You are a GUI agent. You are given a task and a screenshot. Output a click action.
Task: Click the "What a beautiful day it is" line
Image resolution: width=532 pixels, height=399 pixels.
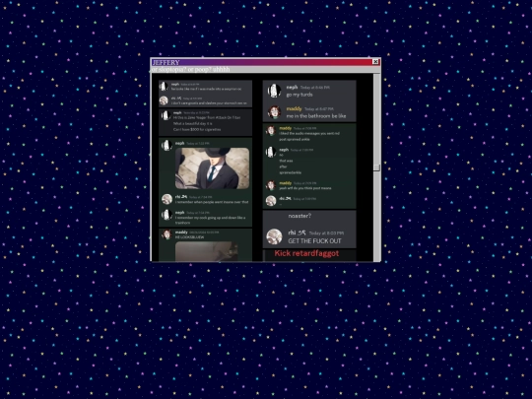point(193,123)
